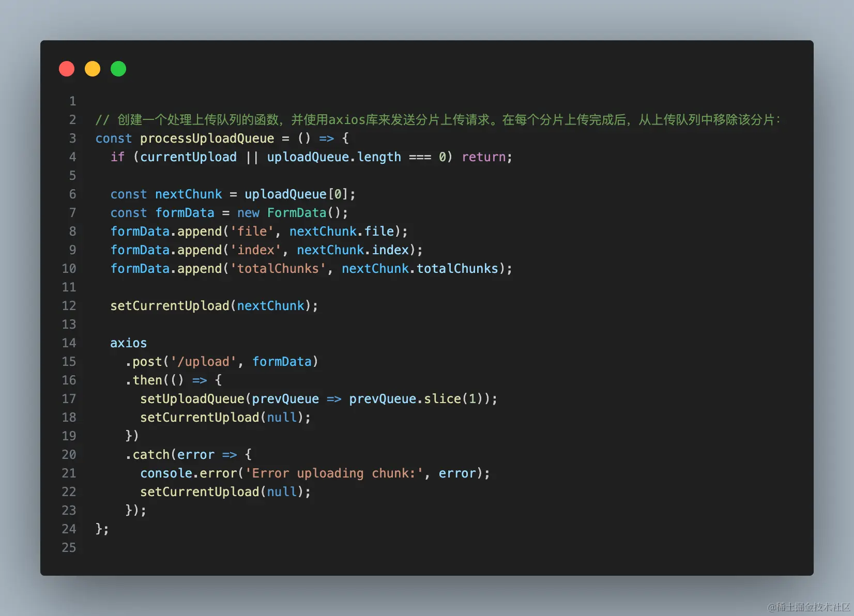Click line number 1 in the gutter

(x=72, y=101)
